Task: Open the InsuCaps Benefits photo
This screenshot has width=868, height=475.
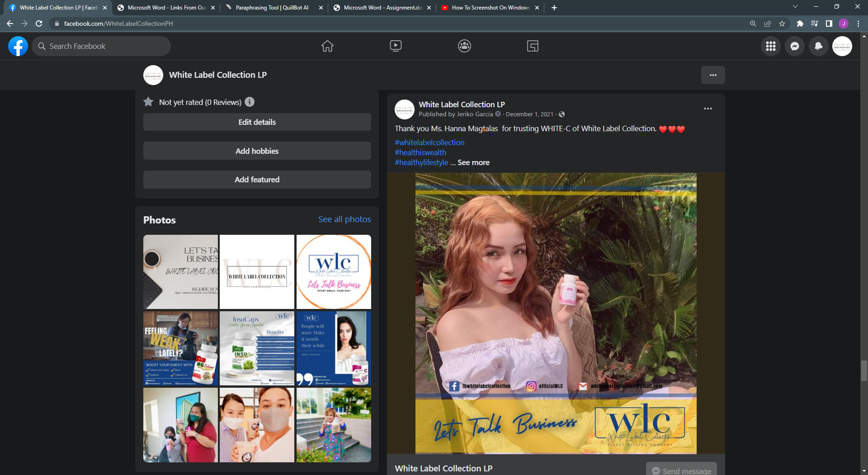Action: (257, 348)
